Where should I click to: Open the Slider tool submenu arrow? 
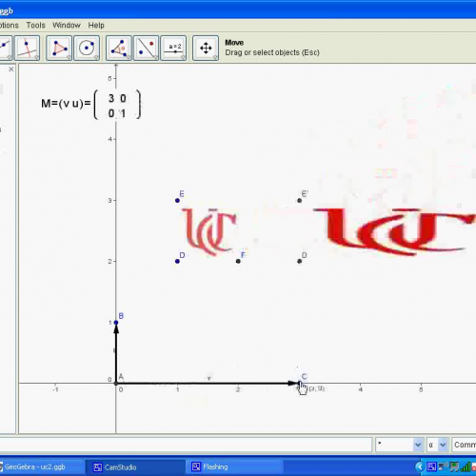coord(183,57)
